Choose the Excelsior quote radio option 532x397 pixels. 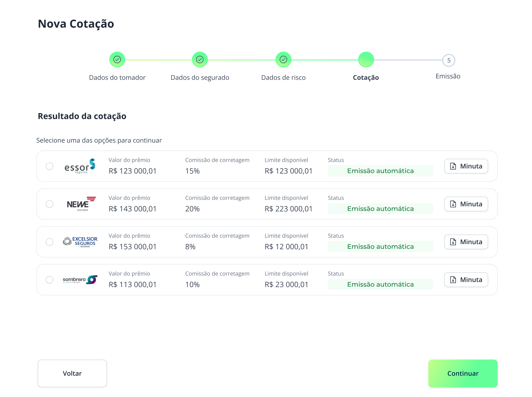[50, 242]
